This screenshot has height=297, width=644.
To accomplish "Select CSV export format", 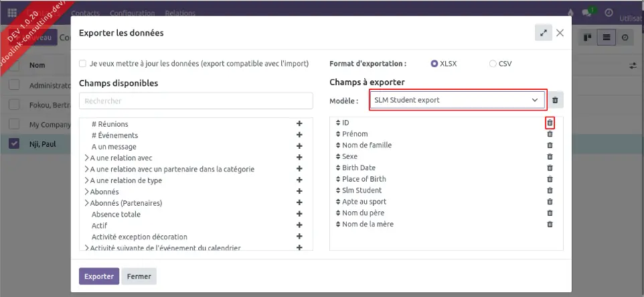I will point(493,64).
